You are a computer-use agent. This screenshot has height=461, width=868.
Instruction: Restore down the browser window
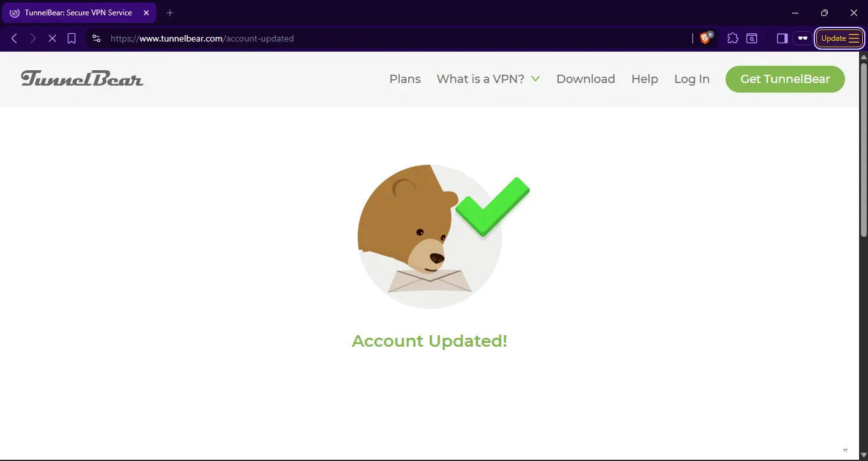(825, 13)
